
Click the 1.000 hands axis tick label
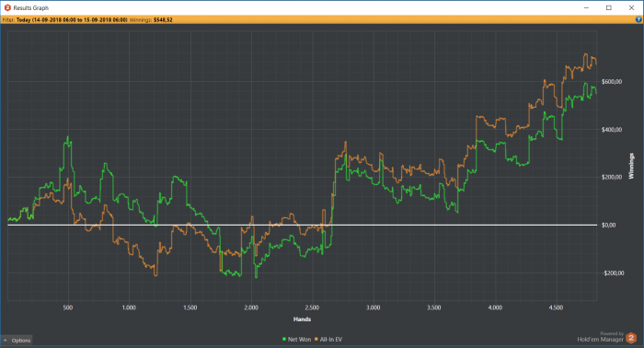[129, 307]
